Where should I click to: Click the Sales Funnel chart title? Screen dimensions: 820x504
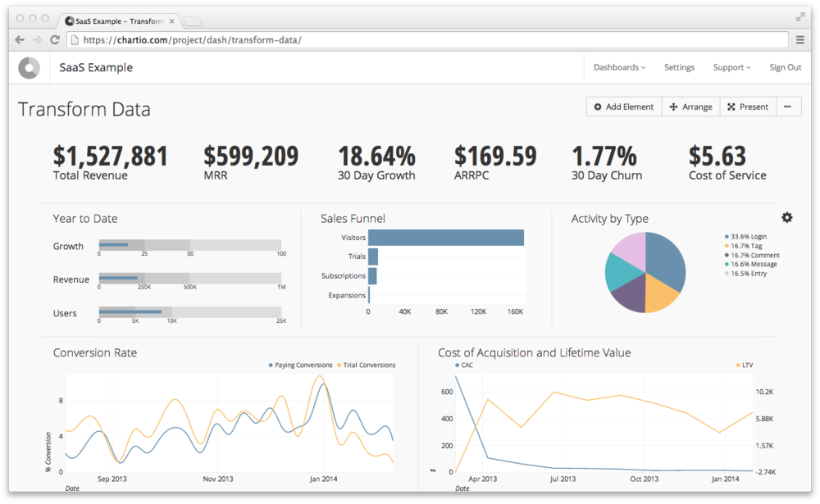pos(353,219)
